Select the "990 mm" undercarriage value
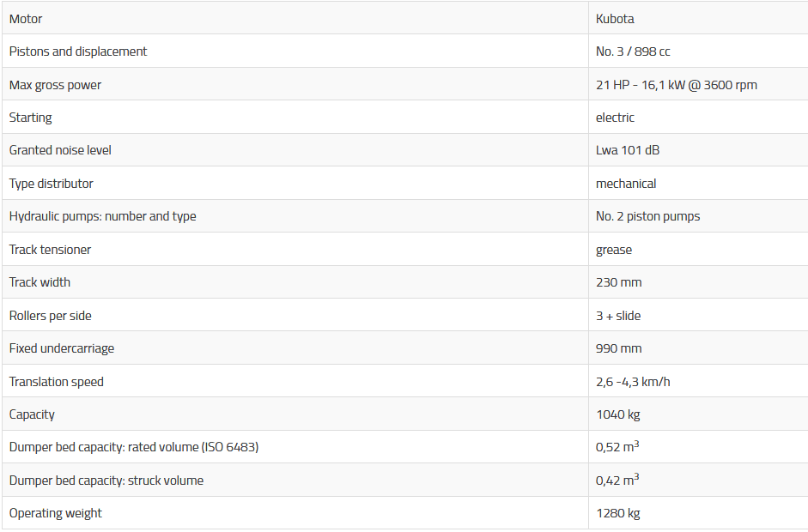 [x=618, y=348]
